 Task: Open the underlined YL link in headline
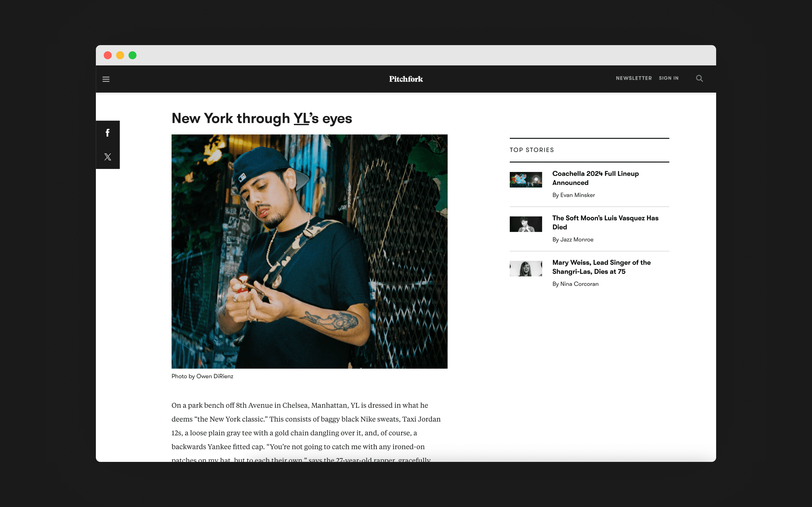click(301, 118)
